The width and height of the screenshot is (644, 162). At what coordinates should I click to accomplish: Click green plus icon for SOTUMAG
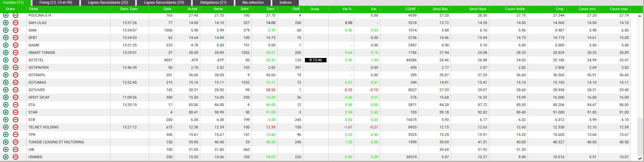coord(6,82)
